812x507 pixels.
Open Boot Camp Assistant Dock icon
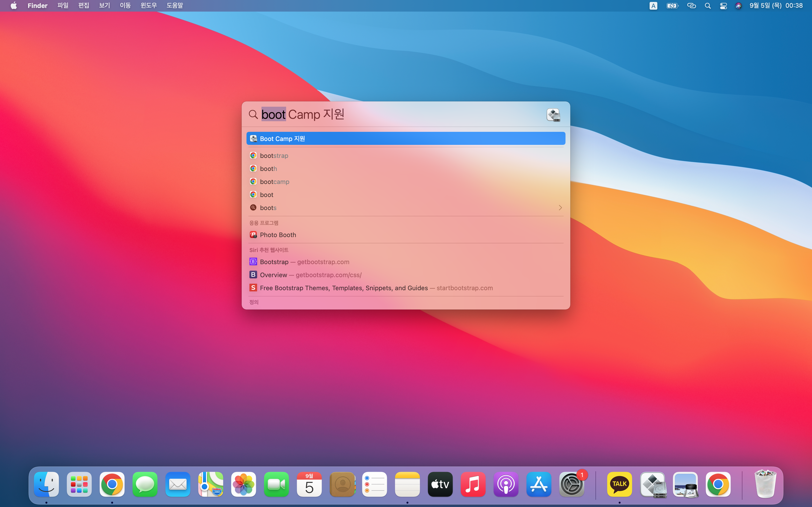point(652,484)
